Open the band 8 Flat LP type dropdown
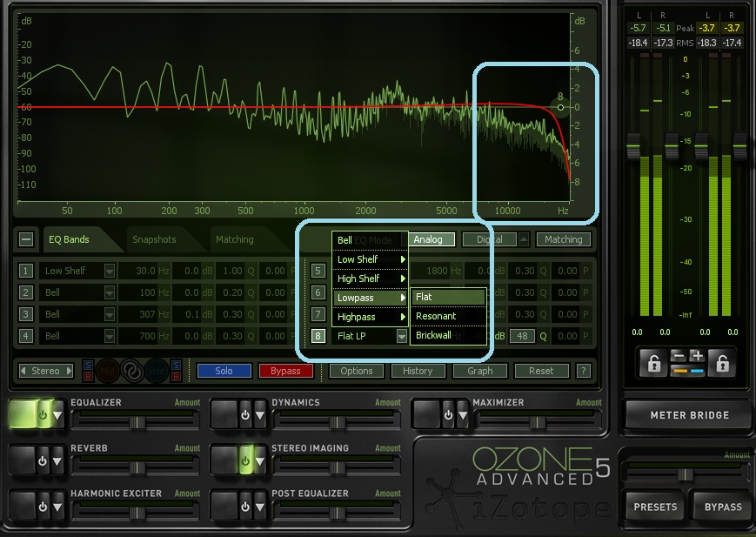Screen dimensions: 756x537 [x=402, y=336]
